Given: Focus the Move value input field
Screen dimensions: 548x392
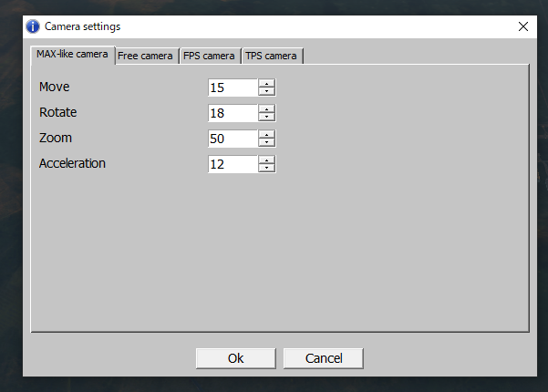Looking at the screenshot, I should click(233, 88).
